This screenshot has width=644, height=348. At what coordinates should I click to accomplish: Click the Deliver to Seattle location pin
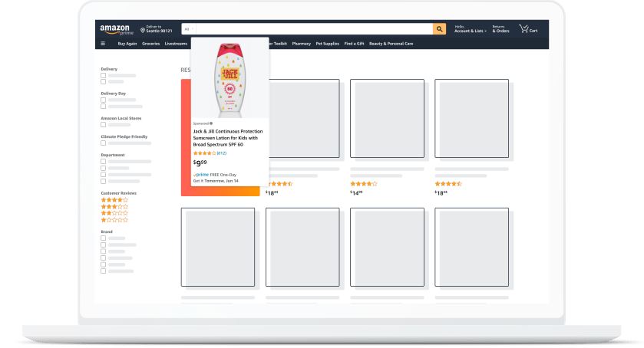[143, 30]
